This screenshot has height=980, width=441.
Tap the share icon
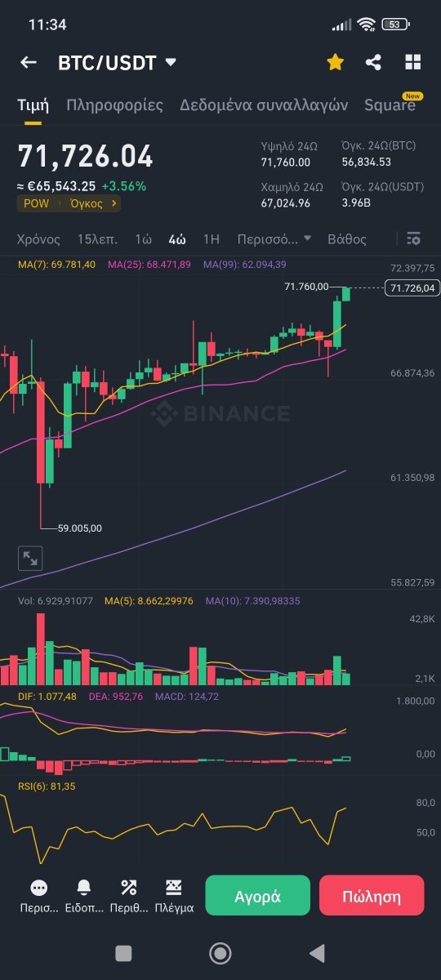pos(373,62)
